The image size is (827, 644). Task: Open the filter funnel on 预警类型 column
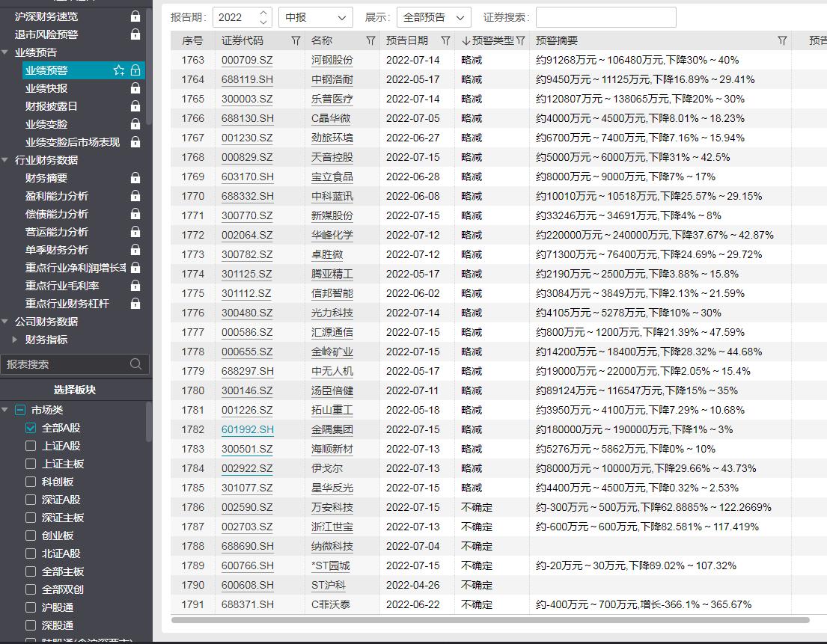click(521, 40)
